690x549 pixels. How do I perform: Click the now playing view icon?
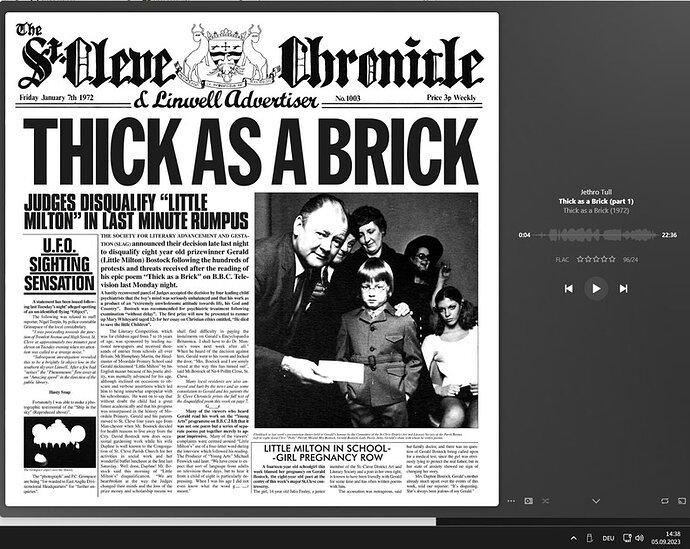[529, 501]
